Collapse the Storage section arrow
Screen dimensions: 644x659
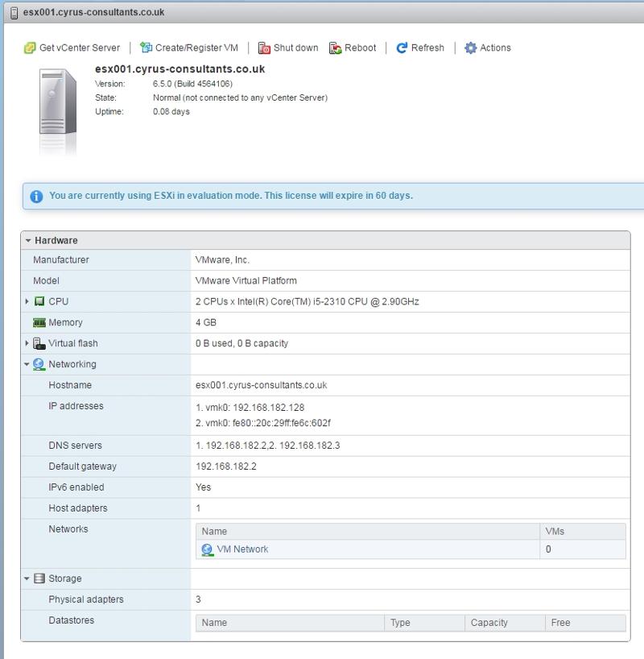27,578
